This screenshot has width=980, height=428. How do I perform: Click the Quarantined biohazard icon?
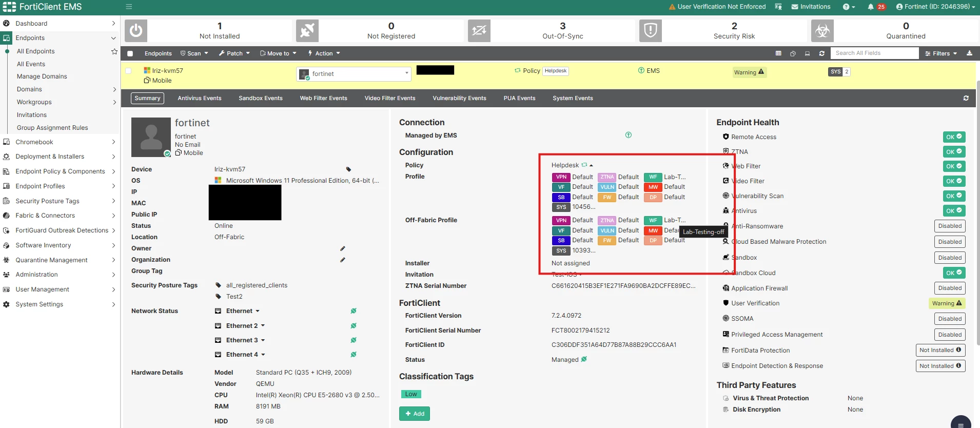822,31
